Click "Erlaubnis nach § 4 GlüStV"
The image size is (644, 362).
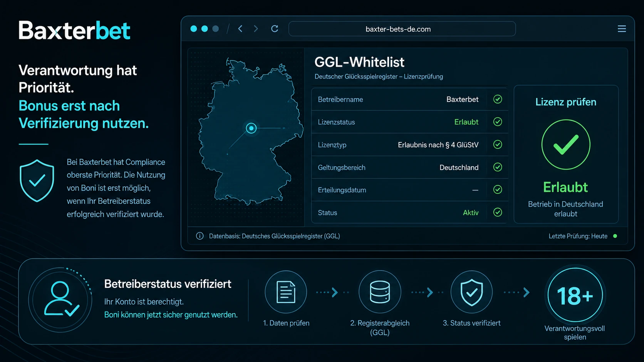438,145
